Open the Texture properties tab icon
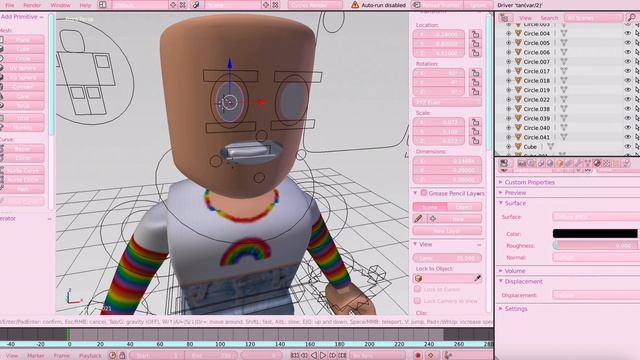The image size is (640, 360). (x=607, y=163)
